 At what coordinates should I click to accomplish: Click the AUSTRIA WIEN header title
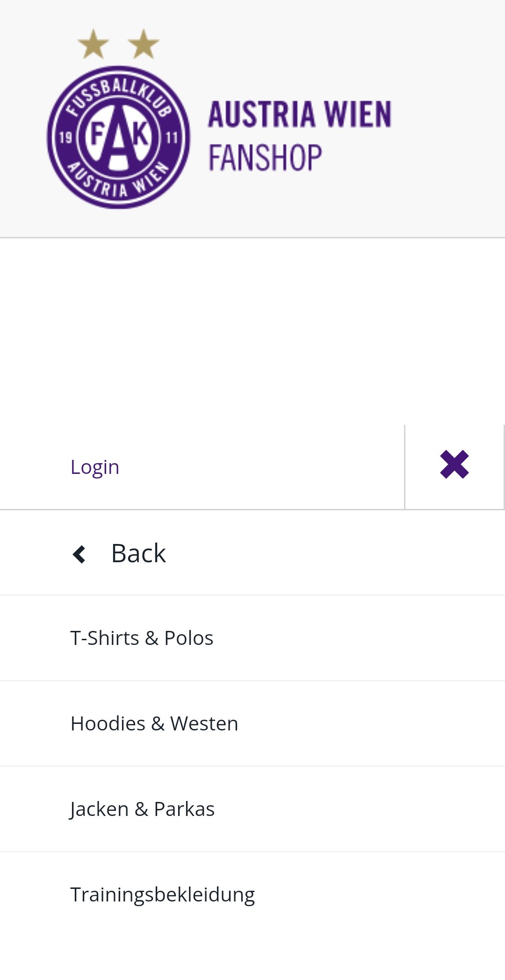click(x=300, y=114)
